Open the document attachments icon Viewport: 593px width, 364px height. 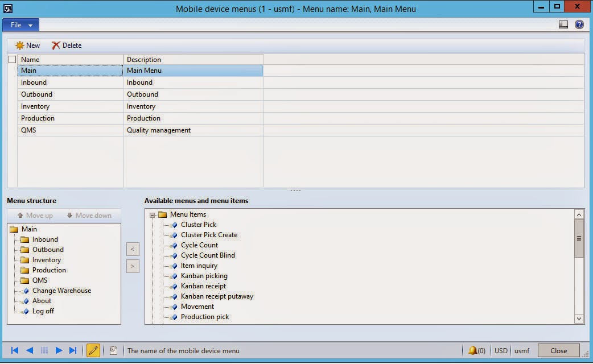tap(113, 350)
